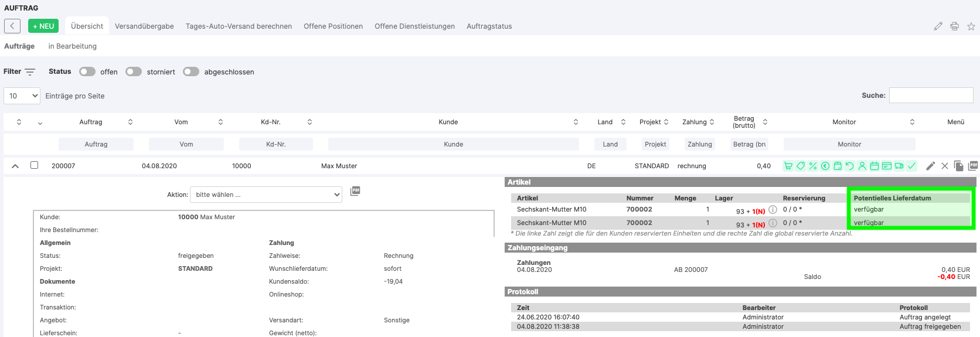This screenshot has height=337, width=980.
Task: Open the 'bitte wählen' Aktion dropdown
Action: pyautogui.click(x=267, y=195)
